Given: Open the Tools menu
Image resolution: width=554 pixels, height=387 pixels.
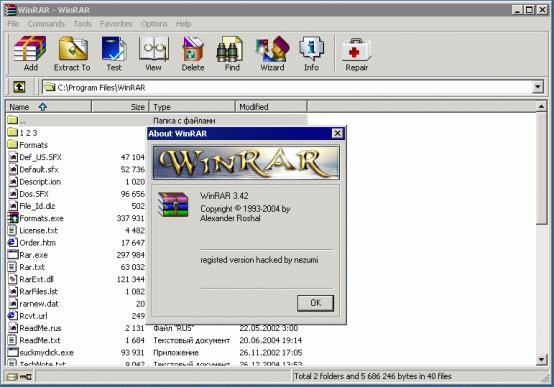Looking at the screenshot, I should pyautogui.click(x=82, y=24).
